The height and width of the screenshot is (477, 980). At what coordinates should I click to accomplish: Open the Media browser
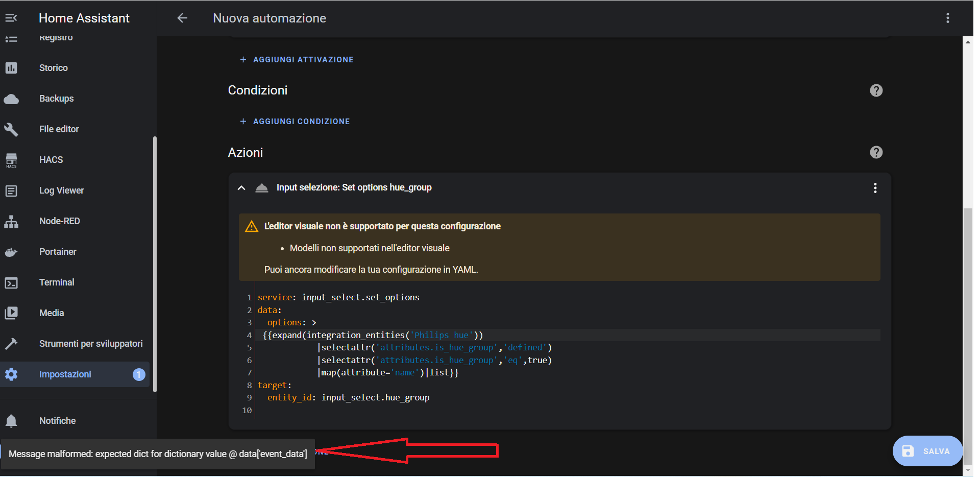coord(51,313)
